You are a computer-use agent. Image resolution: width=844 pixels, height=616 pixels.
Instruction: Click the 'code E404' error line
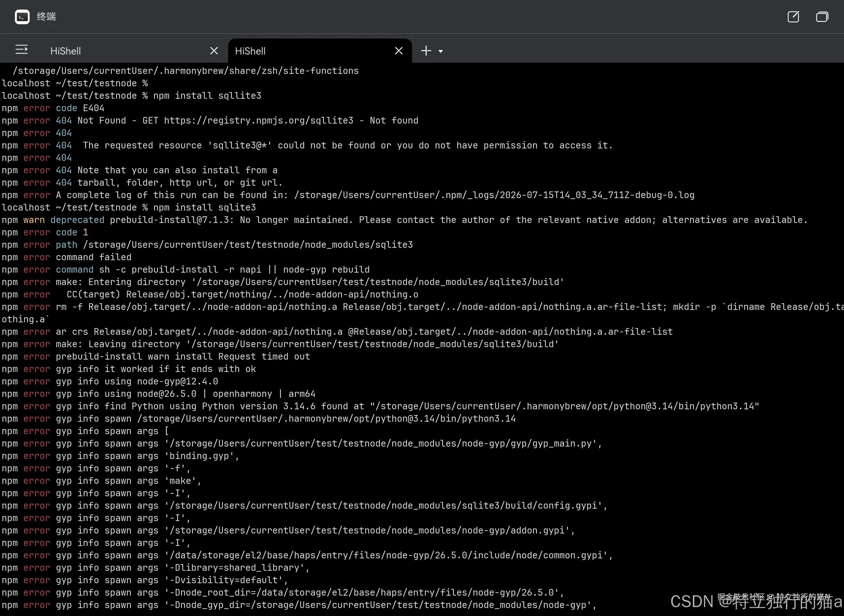click(x=53, y=108)
